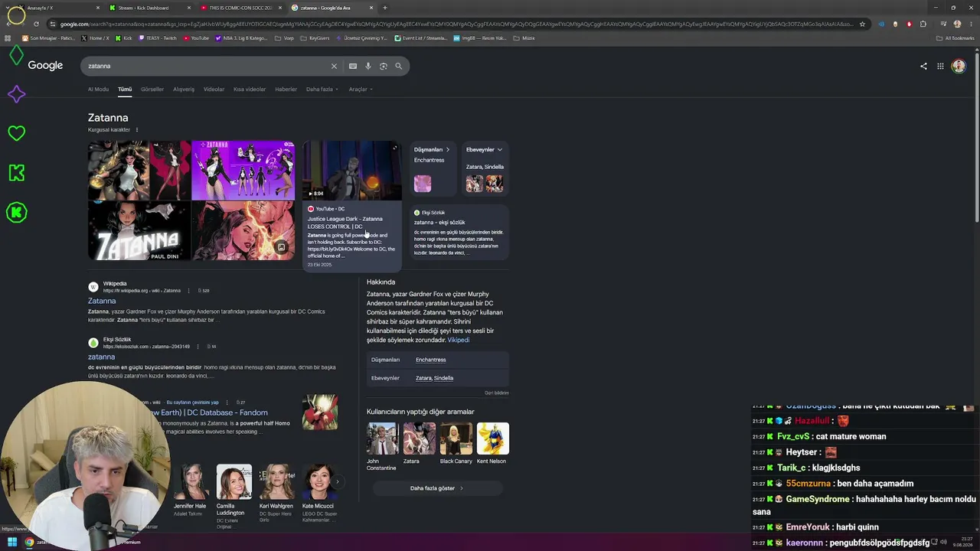Image resolution: width=980 pixels, height=551 pixels.
Task: Click the purple star sidebar icon
Action: (x=16, y=94)
